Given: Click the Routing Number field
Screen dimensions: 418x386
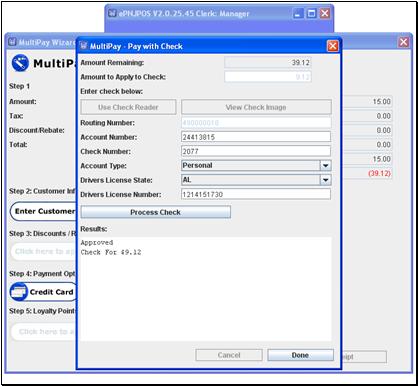Looking at the screenshot, I should point(256,123).
